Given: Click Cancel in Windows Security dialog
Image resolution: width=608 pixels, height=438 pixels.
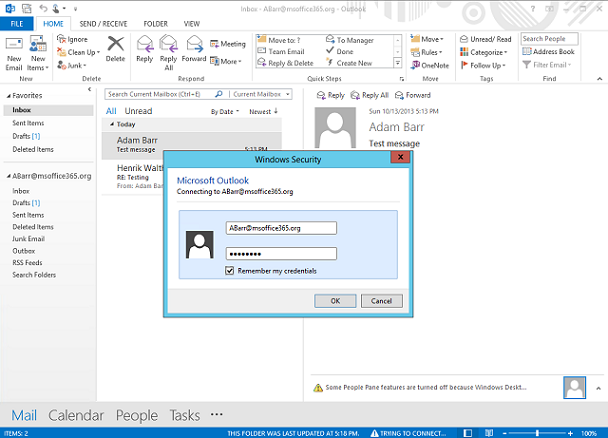Looking at the screenshot, I should coord(382,301).
